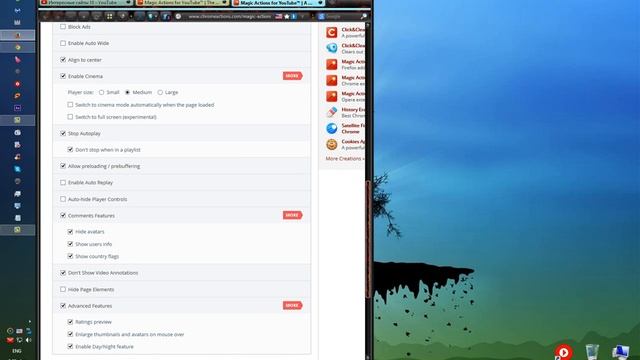
Task: Expand MORE options for Comments Features
Action: point(292,215)
